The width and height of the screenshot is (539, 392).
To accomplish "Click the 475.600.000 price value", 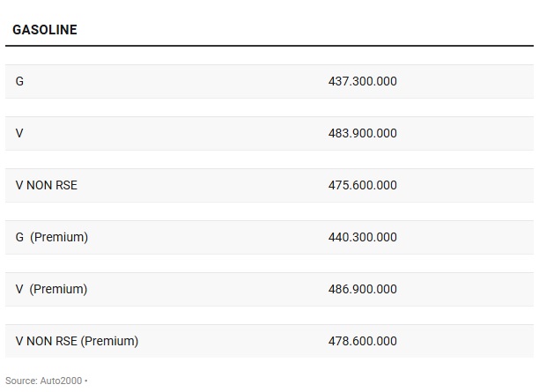I will [x=362, y=185].
